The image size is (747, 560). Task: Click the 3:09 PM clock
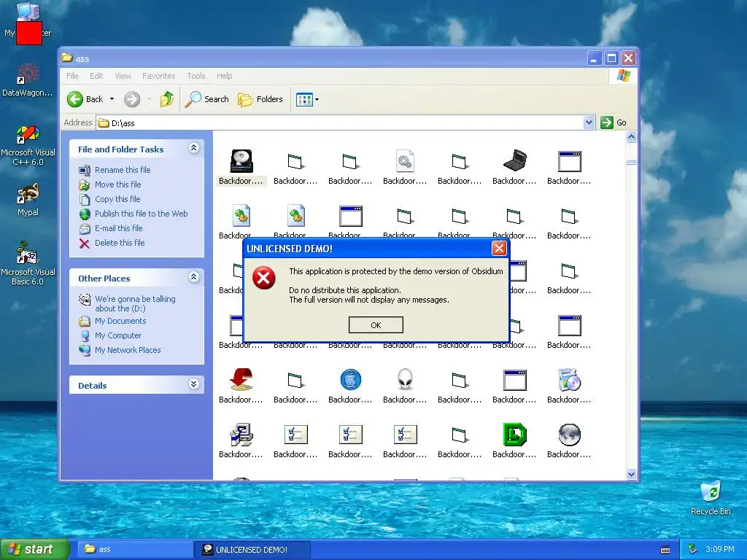pos(720,549)
